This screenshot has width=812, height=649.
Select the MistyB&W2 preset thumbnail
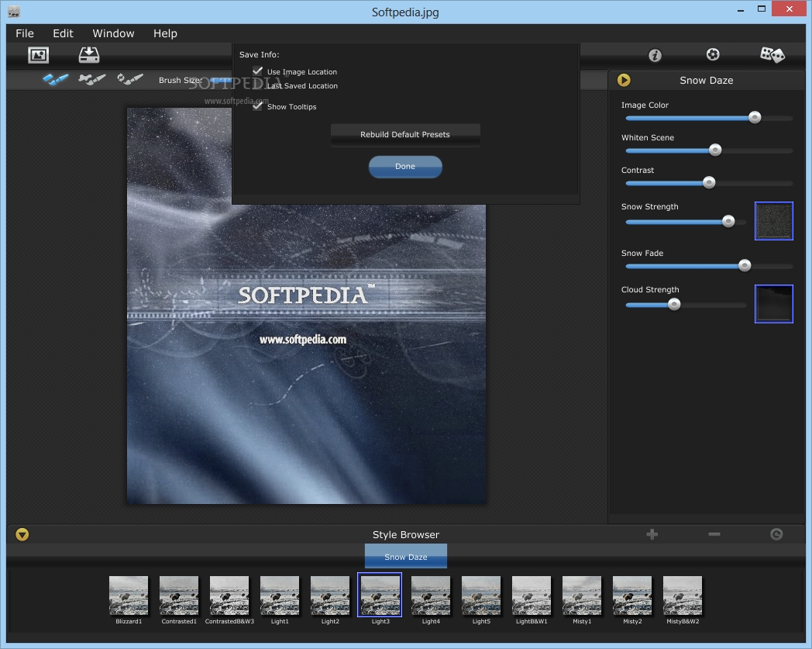683,595
